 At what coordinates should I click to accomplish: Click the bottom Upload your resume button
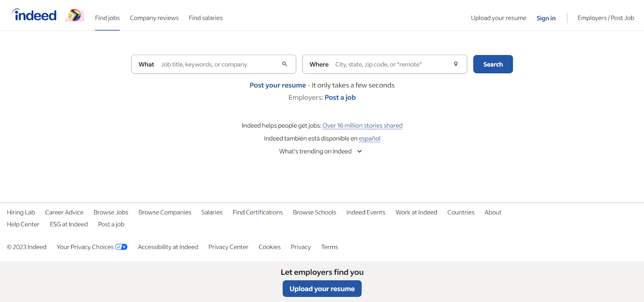322,289
